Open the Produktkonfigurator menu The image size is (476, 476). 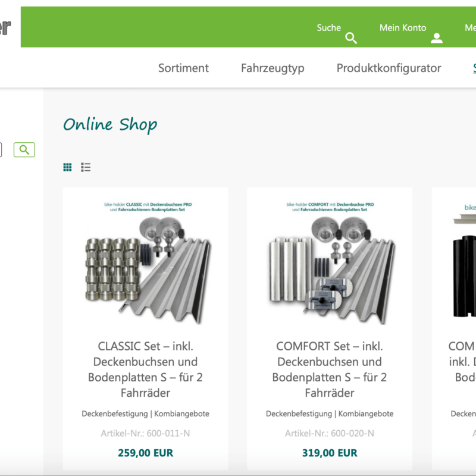point(389,68)
